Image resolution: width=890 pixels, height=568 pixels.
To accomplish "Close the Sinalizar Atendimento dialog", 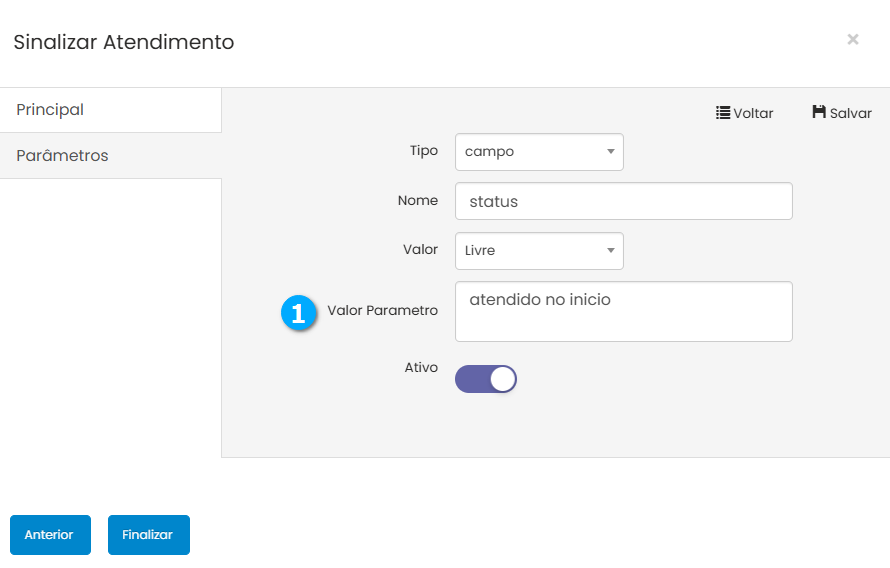I will coord(853,40).
